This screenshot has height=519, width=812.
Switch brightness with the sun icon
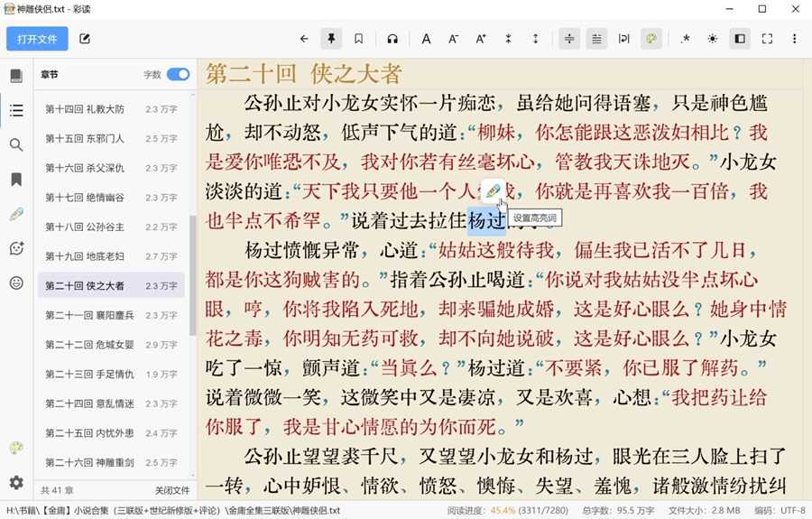[x=713, y=39]
